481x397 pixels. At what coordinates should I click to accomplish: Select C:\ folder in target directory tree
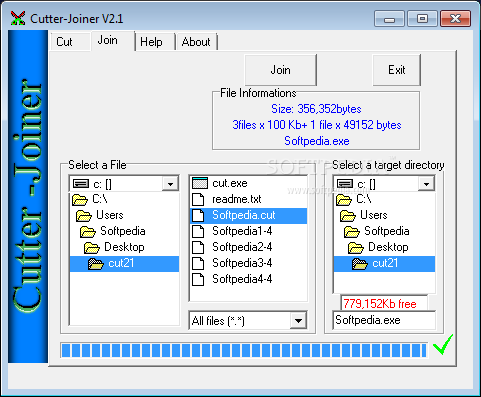[x=384, y=199]
